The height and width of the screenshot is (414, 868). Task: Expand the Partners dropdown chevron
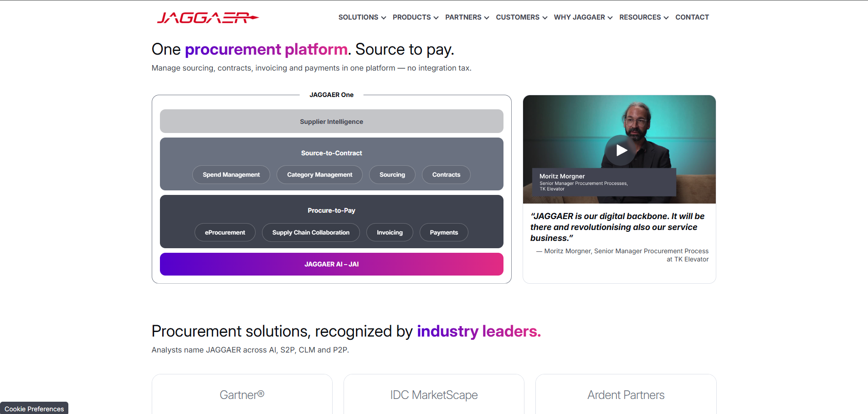487,18
